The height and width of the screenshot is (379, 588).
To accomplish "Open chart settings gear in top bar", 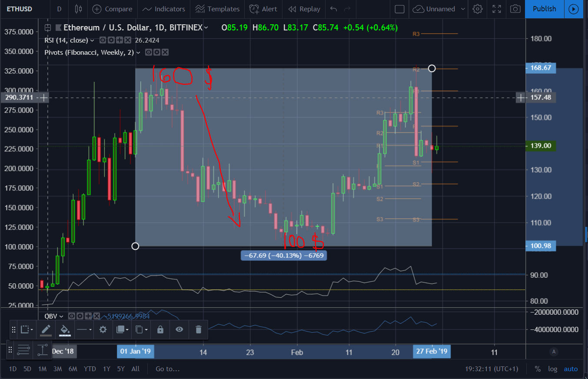I will [478, 9].
